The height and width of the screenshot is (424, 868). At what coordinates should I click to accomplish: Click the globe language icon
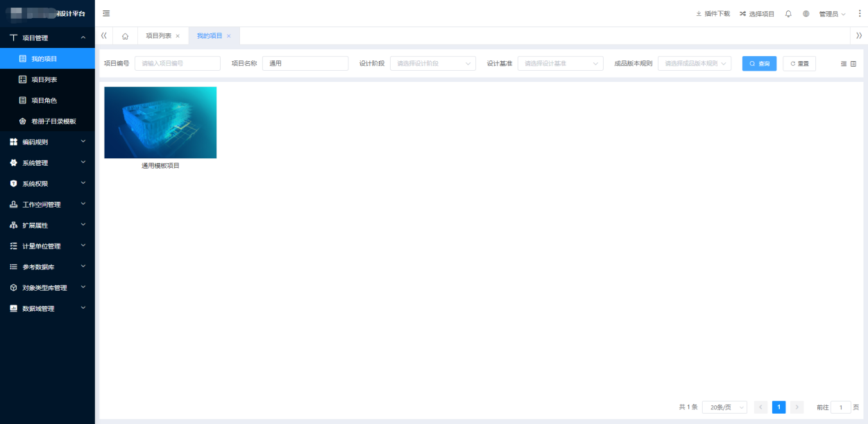(x=806, y=14)
